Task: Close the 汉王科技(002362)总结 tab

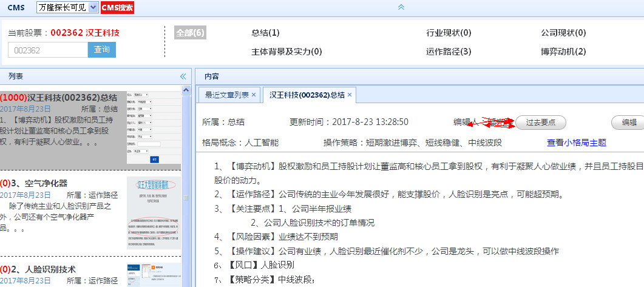Action: point(350,95)
